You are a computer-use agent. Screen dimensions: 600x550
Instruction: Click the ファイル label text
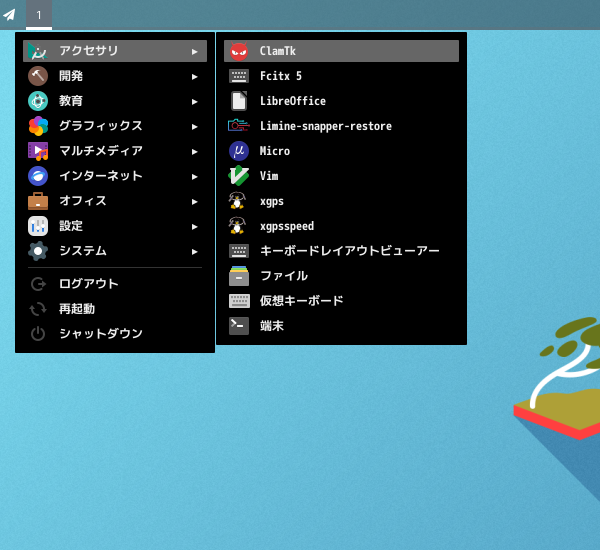284,276
